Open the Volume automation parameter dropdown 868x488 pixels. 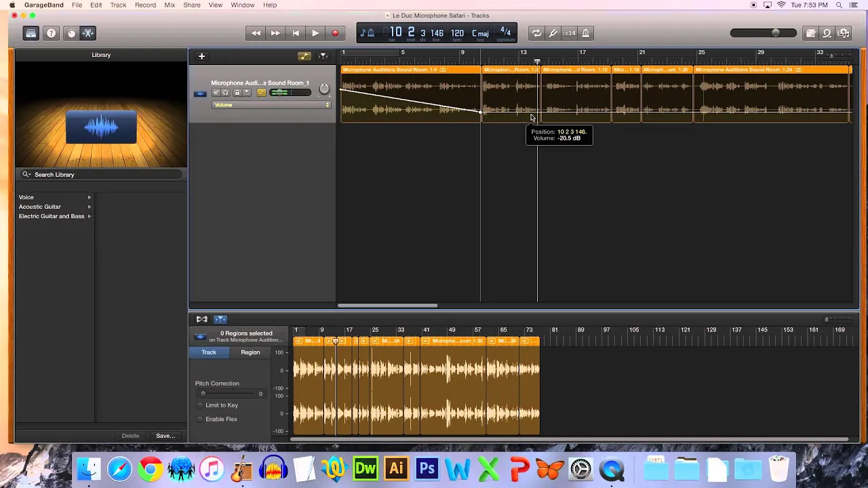pyautogui.click(x=271, y=105)
